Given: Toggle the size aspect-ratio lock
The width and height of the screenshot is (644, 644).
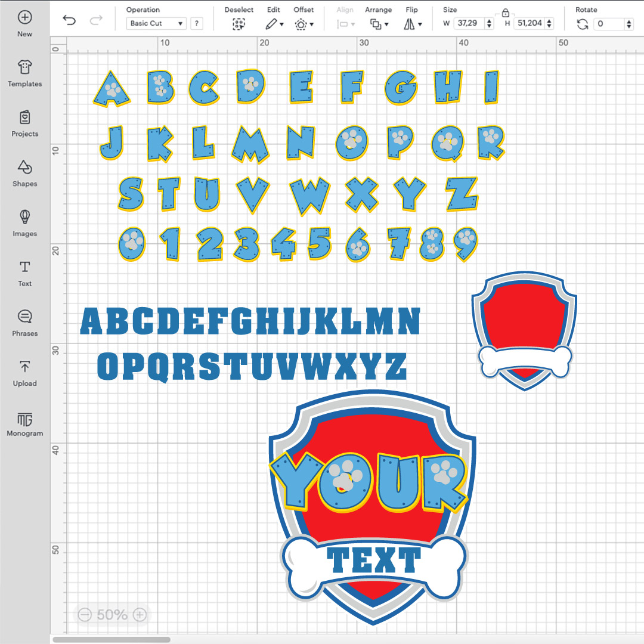Looking at the screenshot, I should click(506, 13).
